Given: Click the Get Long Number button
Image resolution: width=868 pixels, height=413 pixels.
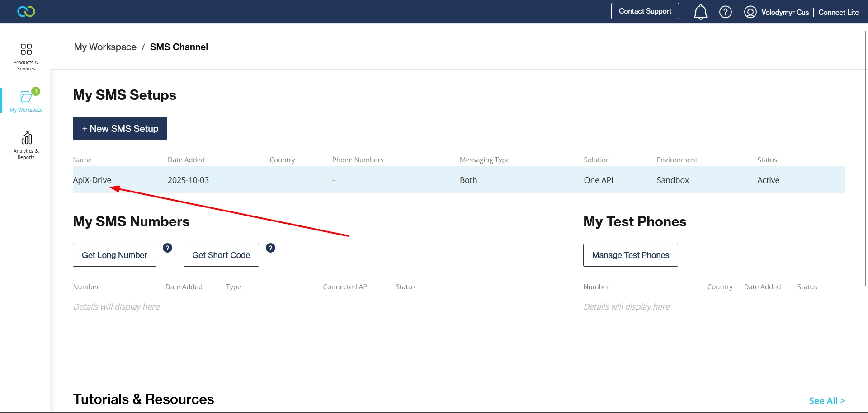Looking at the screenshot, I should point(114,255).
